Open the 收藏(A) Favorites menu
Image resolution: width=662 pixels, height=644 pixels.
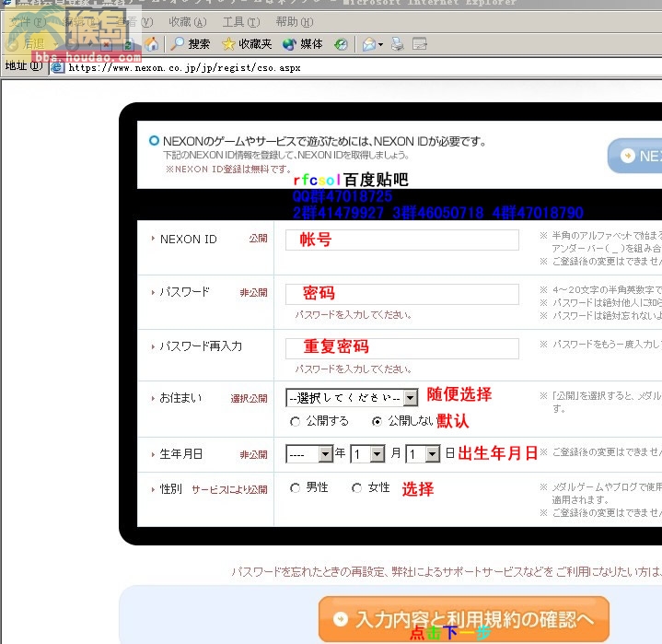188,22
